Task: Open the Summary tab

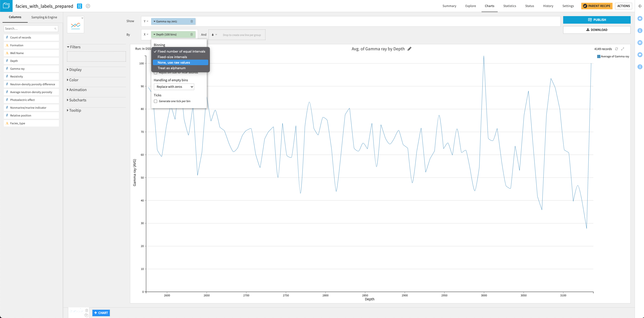Action: coord(449,6)
